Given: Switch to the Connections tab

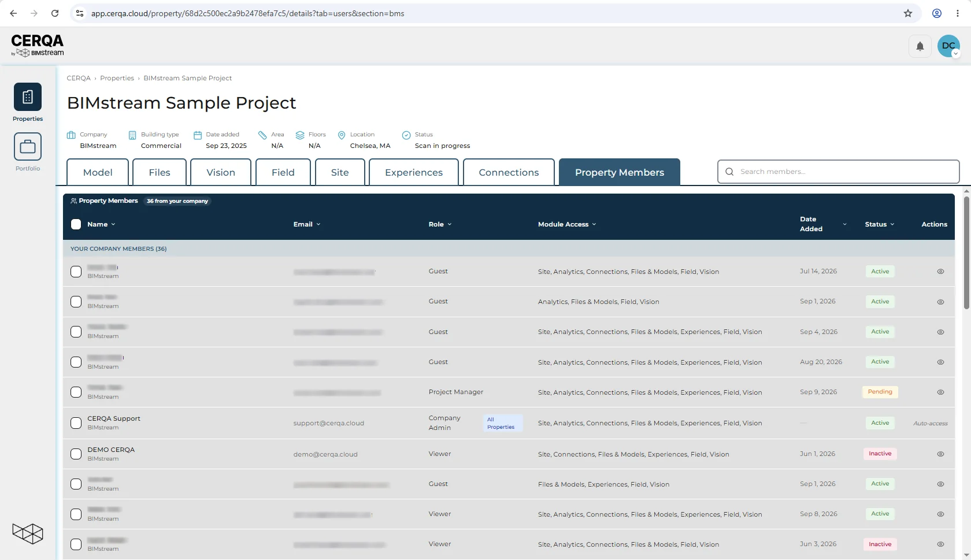Looking at the screenshot, I should [x=509, y=172].
